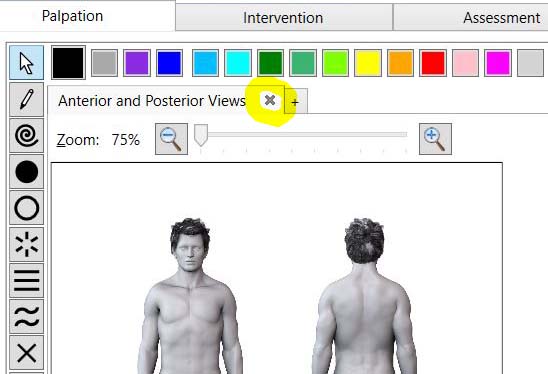
Task: Choose the three horizontal lines symbol
Action: (27, 281)
